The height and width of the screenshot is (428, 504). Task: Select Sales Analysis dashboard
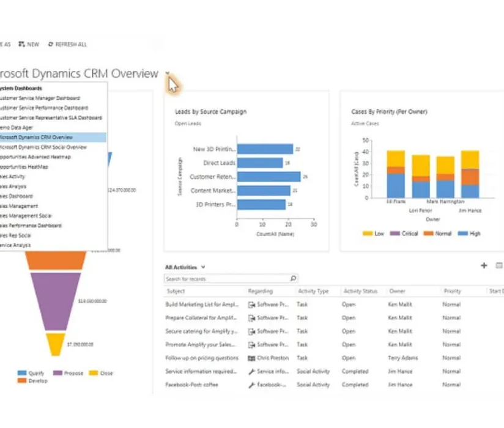coord(13,186)
